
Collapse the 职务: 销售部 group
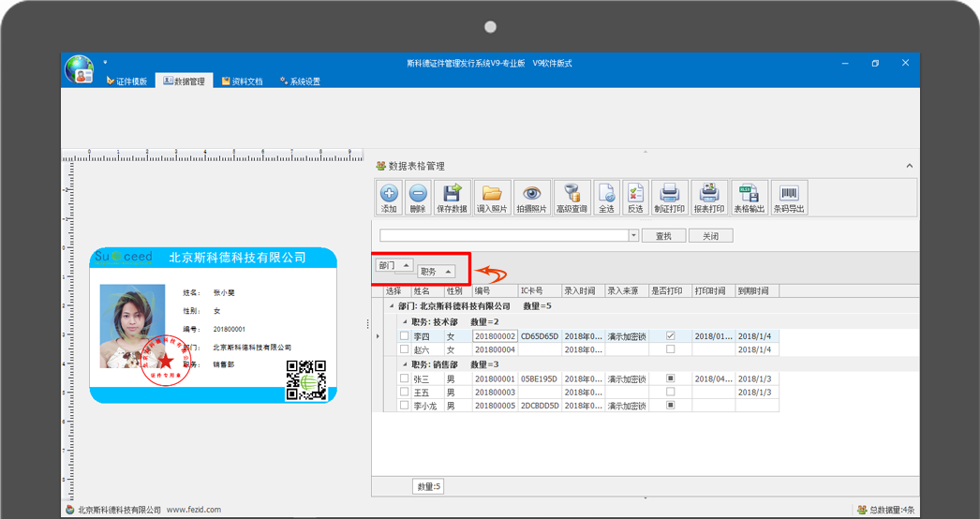pyautogui.click(x=405, y=364)
